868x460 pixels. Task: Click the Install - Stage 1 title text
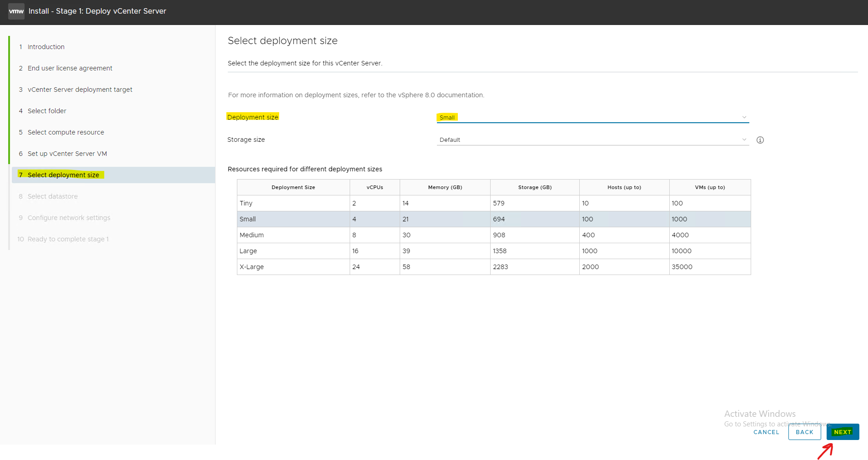click(x=97, y=11)
